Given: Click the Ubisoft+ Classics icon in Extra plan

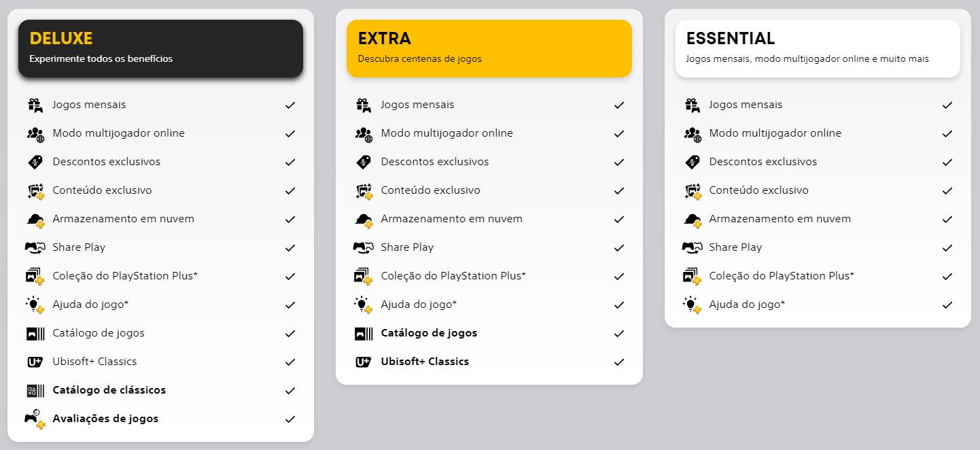Looking at the screenshot, I should coord(364,362).
